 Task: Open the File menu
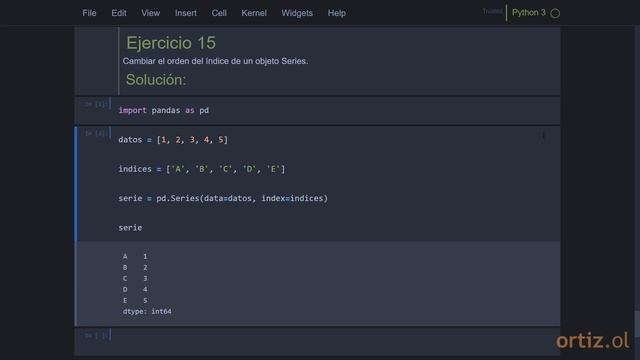(x=89, y=13)
